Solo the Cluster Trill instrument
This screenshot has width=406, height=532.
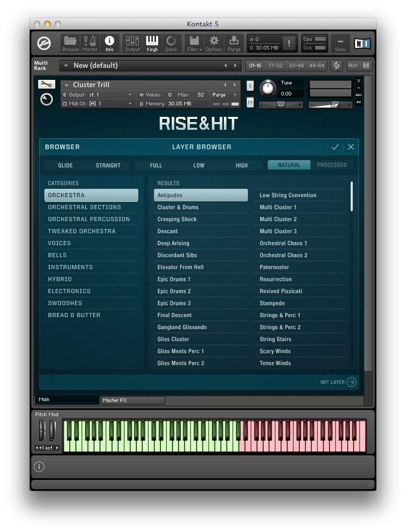[x=250, y=86]
